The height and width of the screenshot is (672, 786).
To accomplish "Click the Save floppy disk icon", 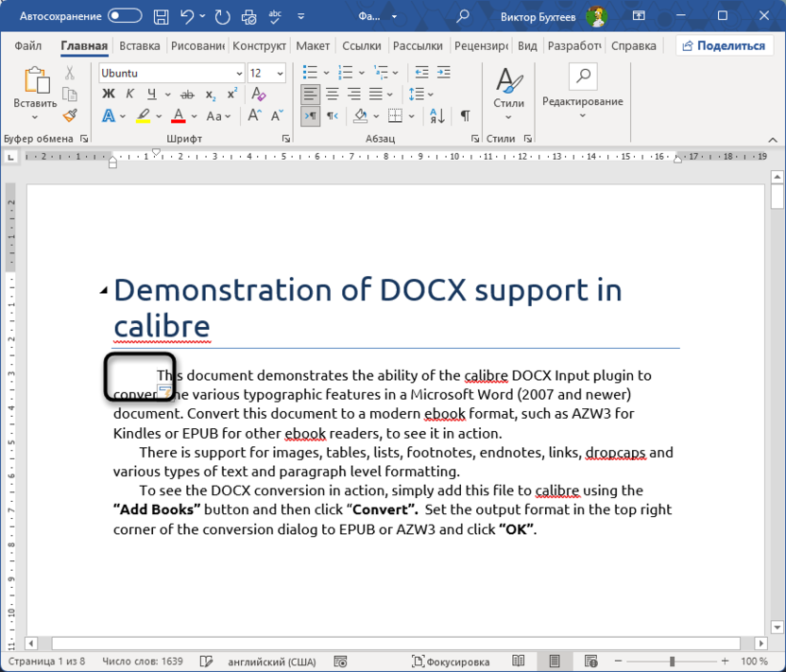I will pos(162,16).
